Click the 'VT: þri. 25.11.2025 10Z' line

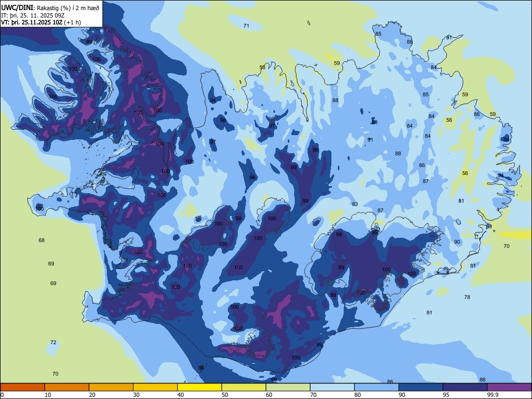pyautogui.click(x=32, y=22)
